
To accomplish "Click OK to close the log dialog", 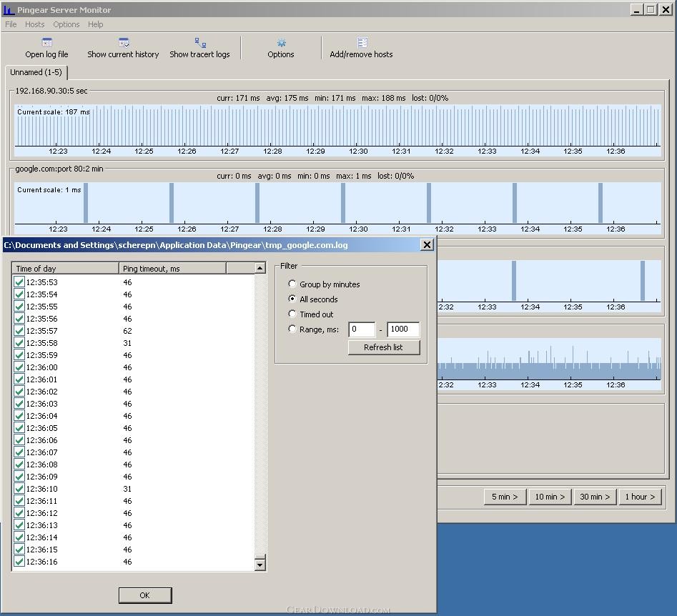I will (x=145, y=595).
